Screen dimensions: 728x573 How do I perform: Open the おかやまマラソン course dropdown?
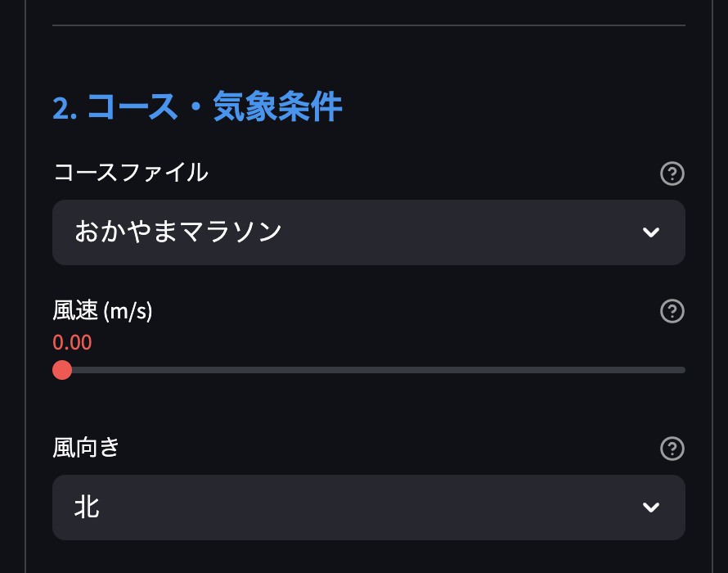(368, 232)
